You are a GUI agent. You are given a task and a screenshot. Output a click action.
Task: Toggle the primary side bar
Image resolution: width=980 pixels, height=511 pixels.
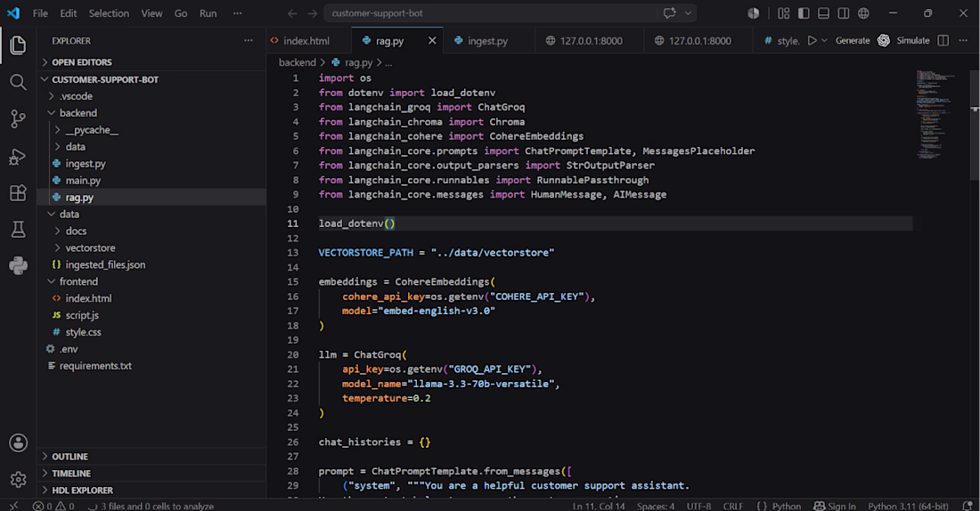tap(804, 13)
